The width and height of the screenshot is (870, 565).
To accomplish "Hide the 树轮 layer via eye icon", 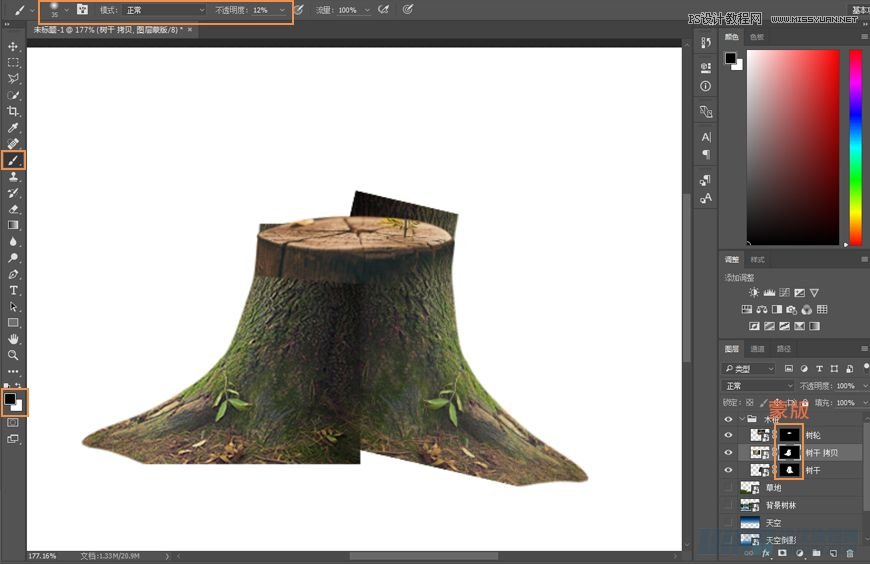I will (728, 435).
